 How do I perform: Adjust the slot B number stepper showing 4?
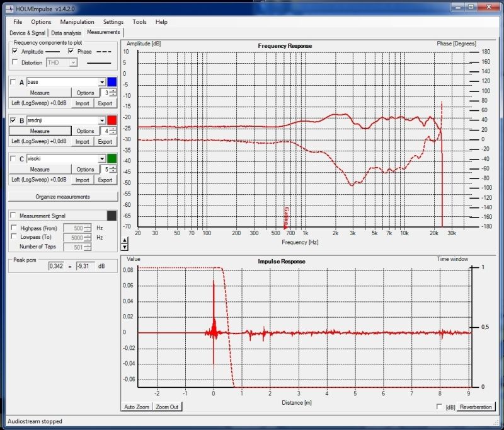[113, 131]
